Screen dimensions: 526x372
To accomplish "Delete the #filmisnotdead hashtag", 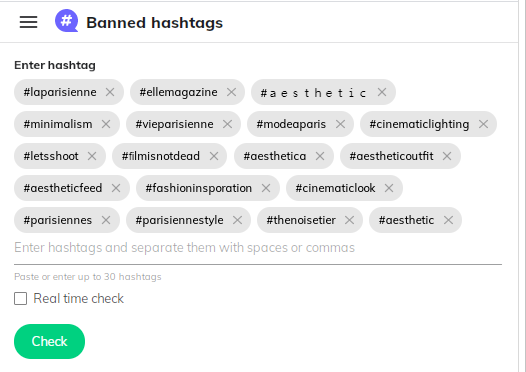I will coord(214,156).
